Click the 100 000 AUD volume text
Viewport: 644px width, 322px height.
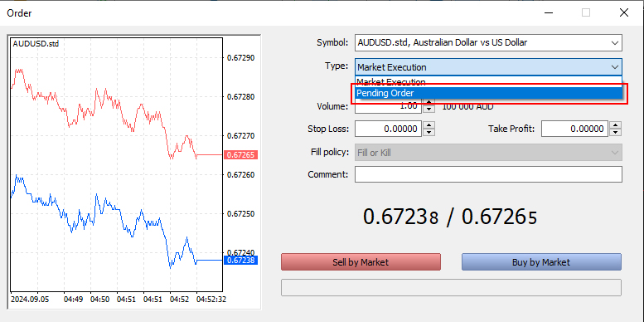[x=467, y=107]
